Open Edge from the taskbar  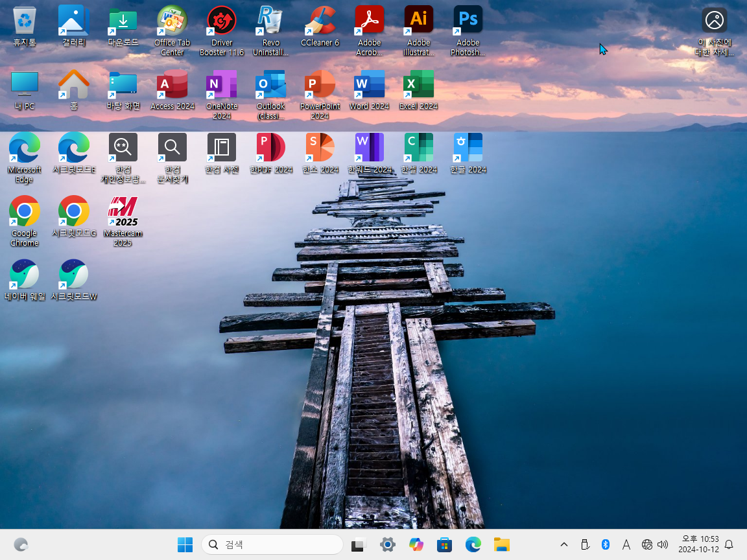coord(473,544)
